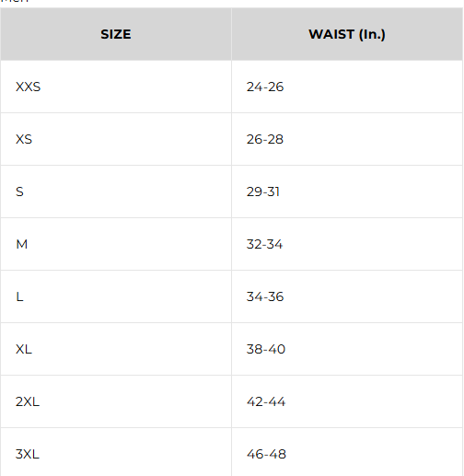This screenshot has width=464, height=476.
Task: Click the XS size cell
Action: 116,139
